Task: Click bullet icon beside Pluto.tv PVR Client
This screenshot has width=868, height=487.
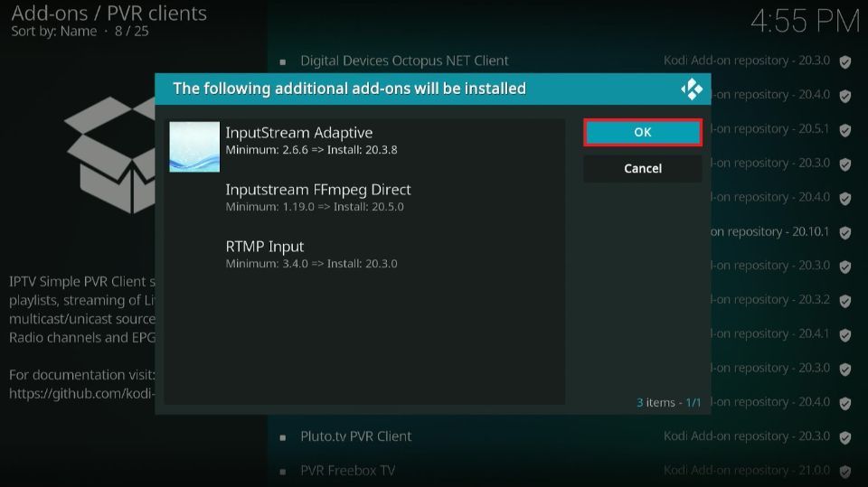Action: click(x=283, y=437)
